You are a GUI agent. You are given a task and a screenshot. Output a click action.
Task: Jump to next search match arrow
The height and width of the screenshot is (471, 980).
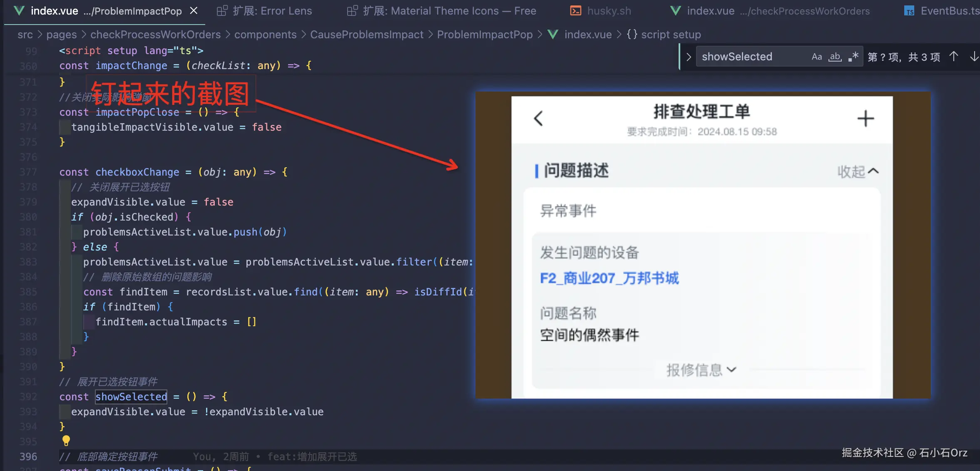[x=974, y=57]
